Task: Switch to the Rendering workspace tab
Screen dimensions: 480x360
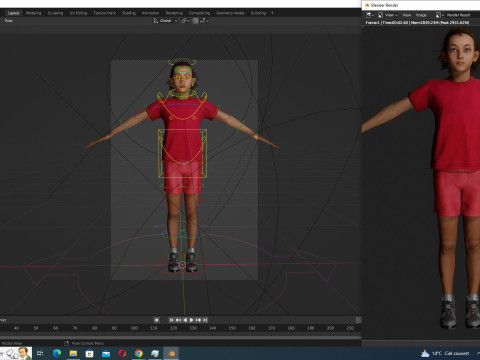Action: [174, 13]
